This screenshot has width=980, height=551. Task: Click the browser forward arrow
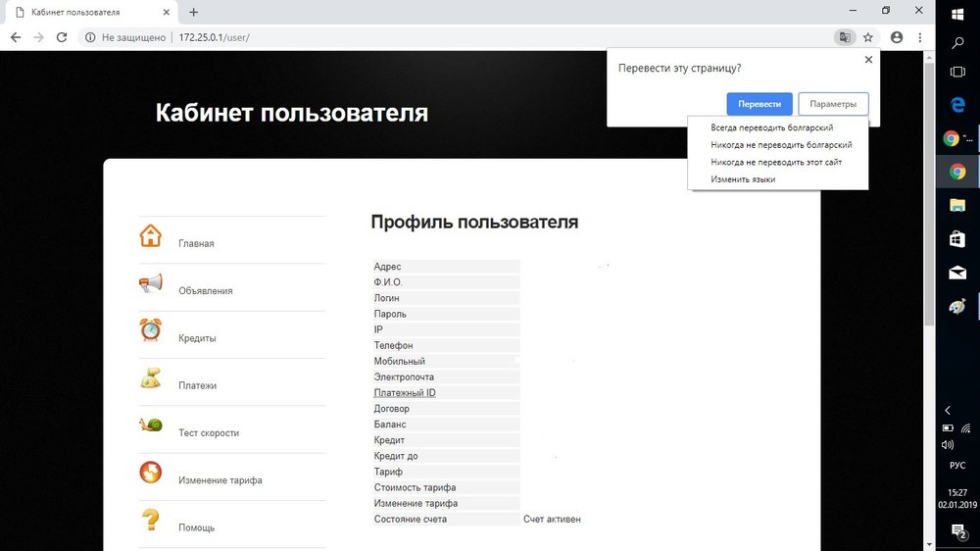coord(39,37)
